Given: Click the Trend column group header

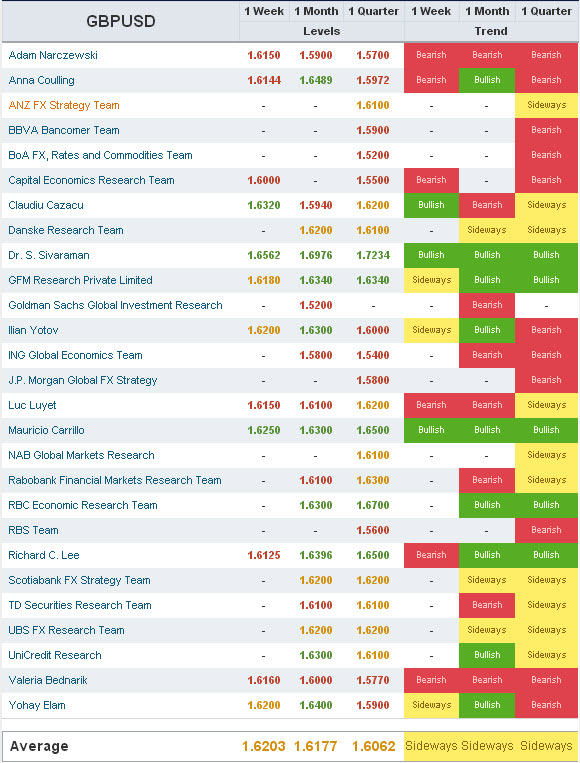Looking at the screenshot, I should click(x=491, y=31).
